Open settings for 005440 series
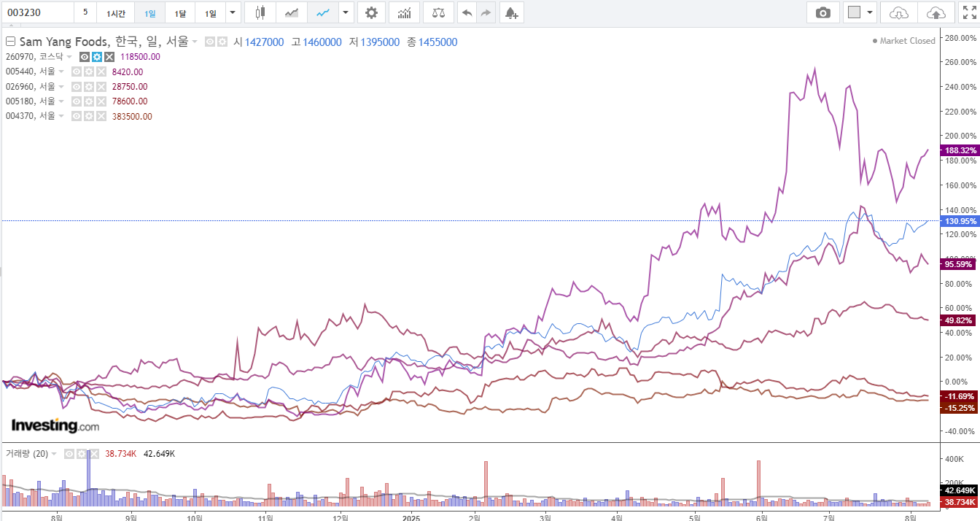 88,72
